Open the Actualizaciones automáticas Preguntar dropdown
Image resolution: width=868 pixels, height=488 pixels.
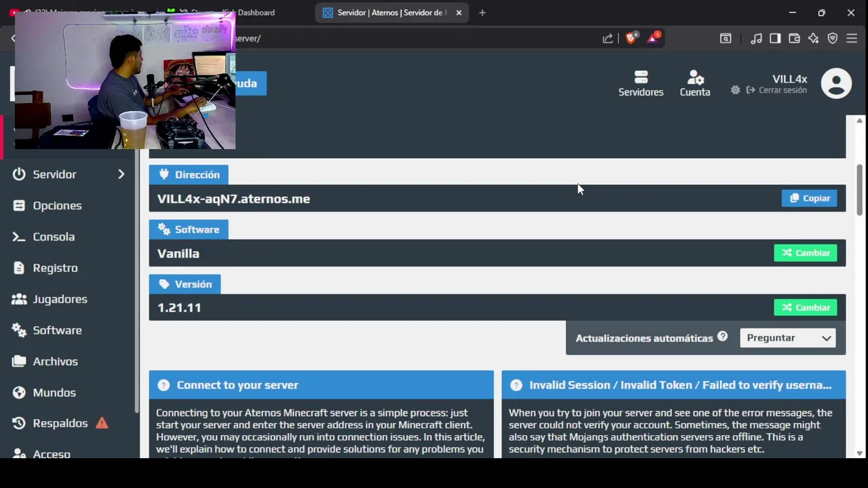pos(788,338)
